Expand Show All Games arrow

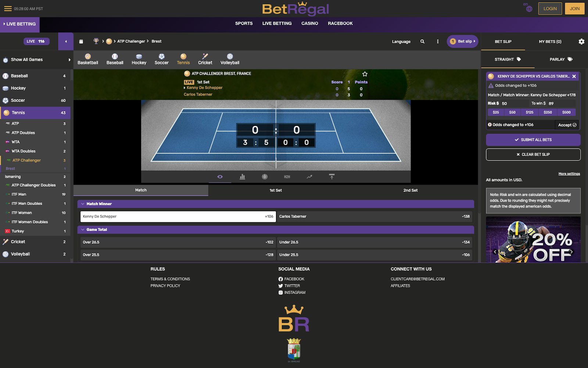(x=69, y=60)
